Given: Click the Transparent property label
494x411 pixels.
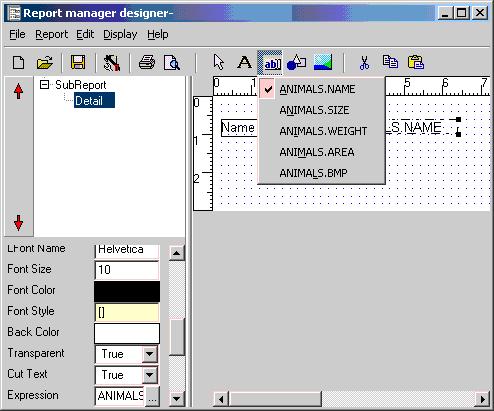Looking at the screenshot, I should tap(36, 353).
